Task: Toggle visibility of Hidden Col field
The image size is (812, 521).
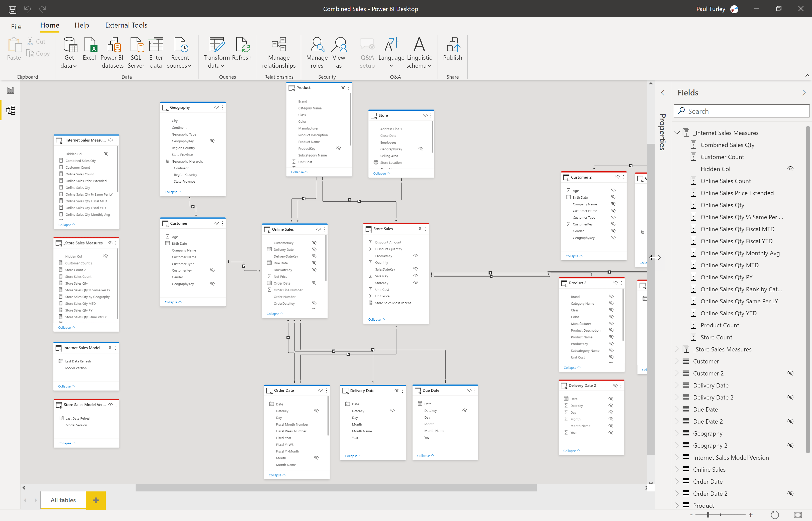Action: pos(791,169)
